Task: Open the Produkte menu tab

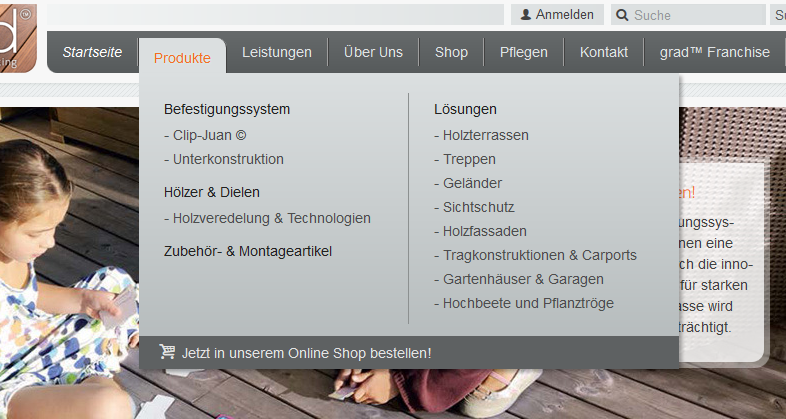Action: tap(182, 58)
